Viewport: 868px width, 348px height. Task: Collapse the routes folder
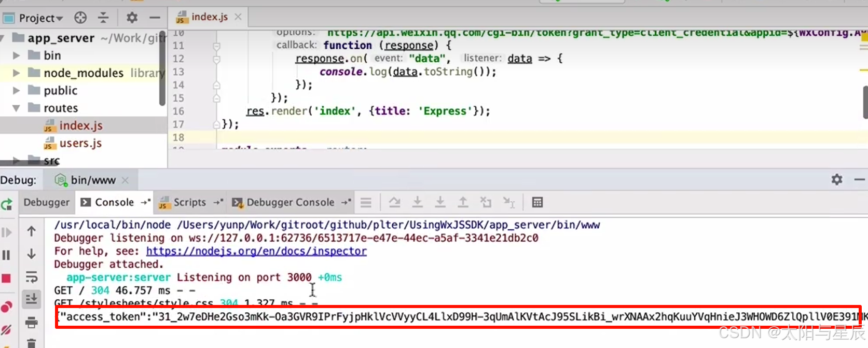pyautogui.click(x=16, y=108)
